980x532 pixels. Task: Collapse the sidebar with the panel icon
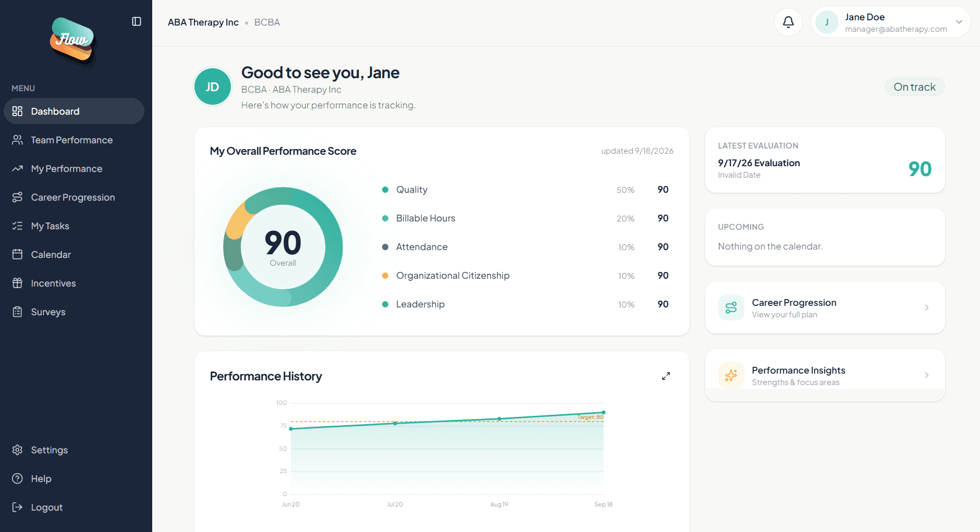137,21
